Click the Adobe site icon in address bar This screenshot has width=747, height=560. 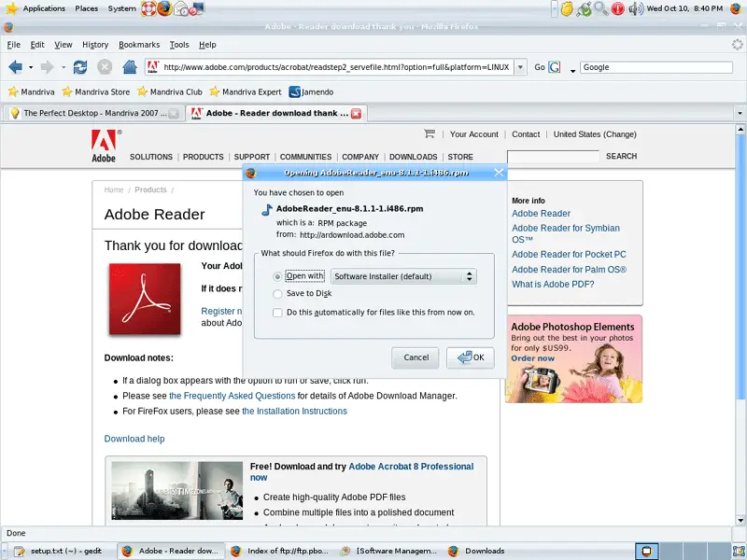pyautogui.click(x=152, y=67)
